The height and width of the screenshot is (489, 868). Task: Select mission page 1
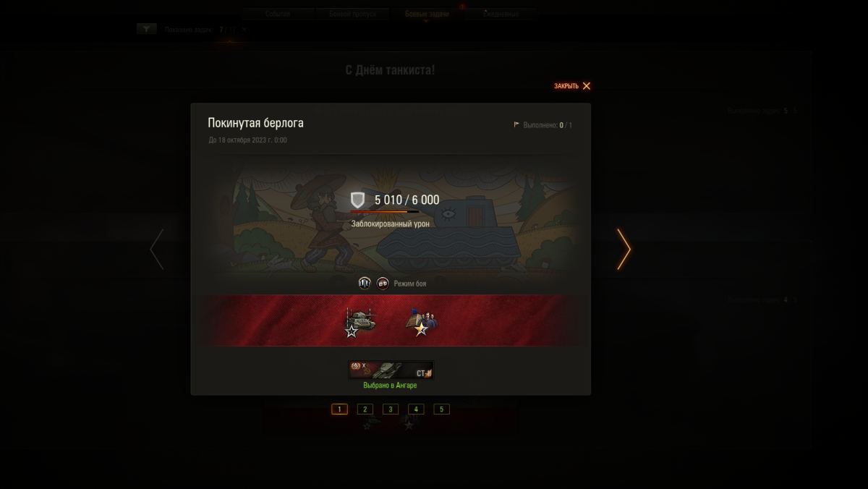pyautogui.click(x=340, y=409)
